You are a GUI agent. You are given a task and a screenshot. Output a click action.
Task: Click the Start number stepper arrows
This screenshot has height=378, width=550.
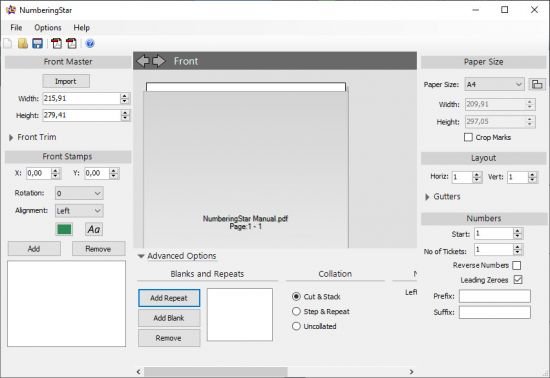pos(517,234)
